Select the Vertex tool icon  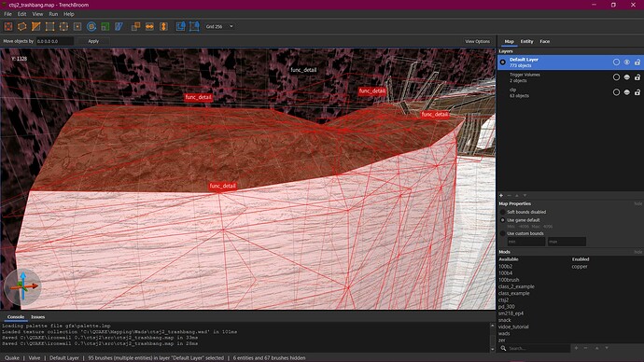[x=49, y=27]
